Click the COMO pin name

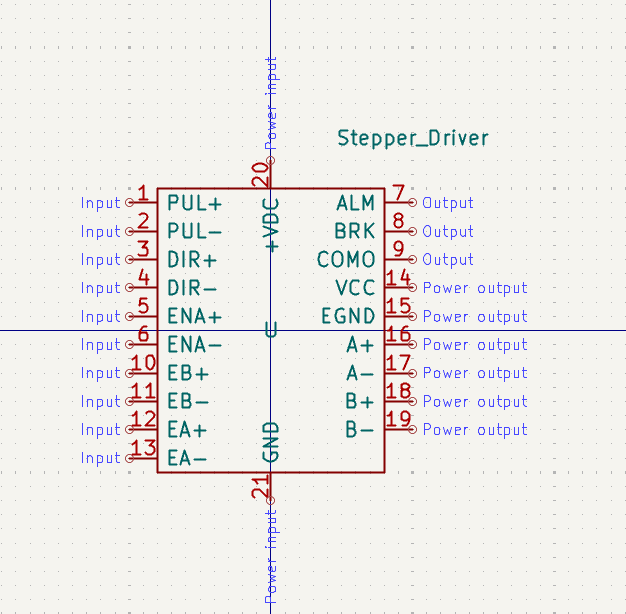tap(346, 259)
